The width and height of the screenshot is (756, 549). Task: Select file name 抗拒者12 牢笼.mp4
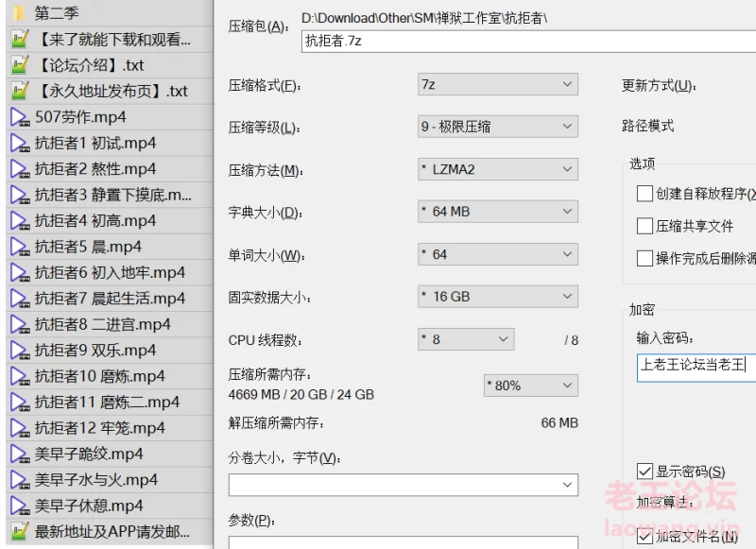100,428
